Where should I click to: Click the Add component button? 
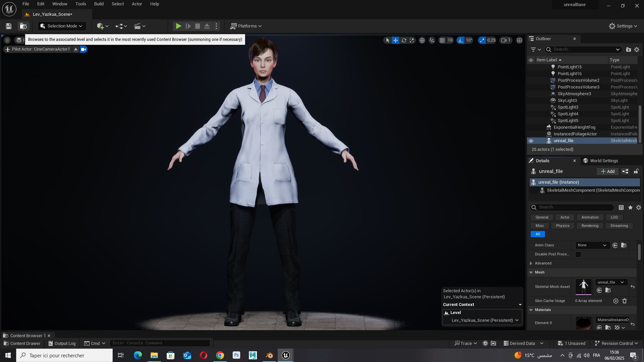tap(607, 171)
